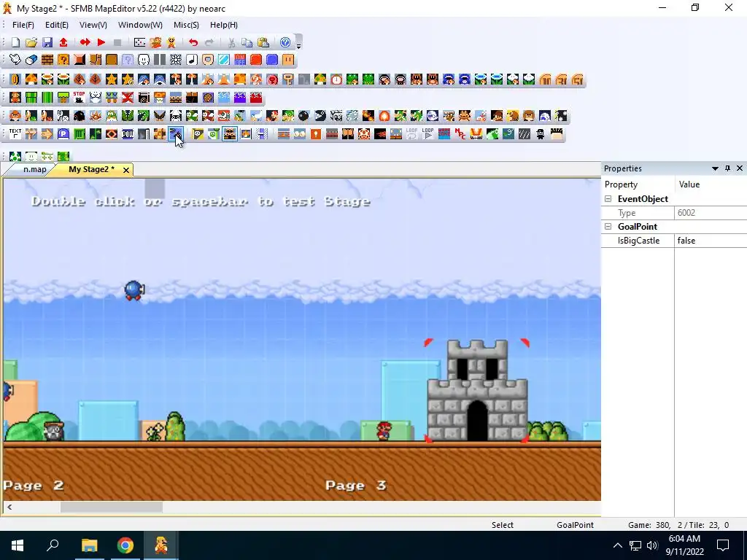Select the Toad character icon
The image size is (747, 560).
(364, 134)
